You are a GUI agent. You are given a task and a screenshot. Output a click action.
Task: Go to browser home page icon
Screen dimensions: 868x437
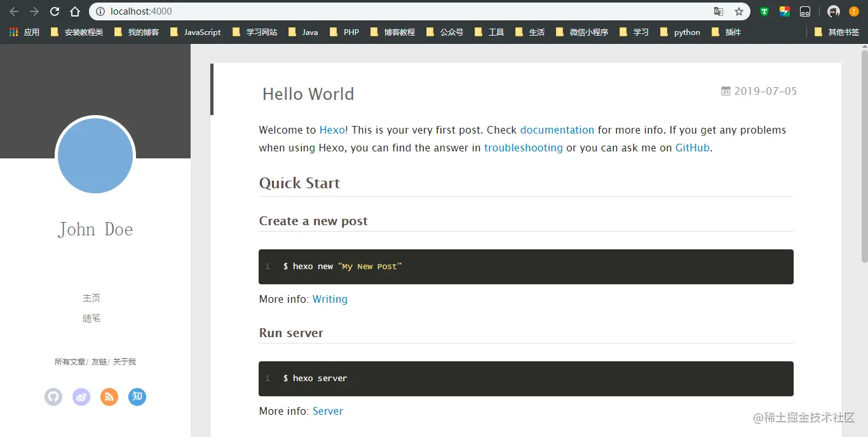pyautogui.click(x=75, y=11)
